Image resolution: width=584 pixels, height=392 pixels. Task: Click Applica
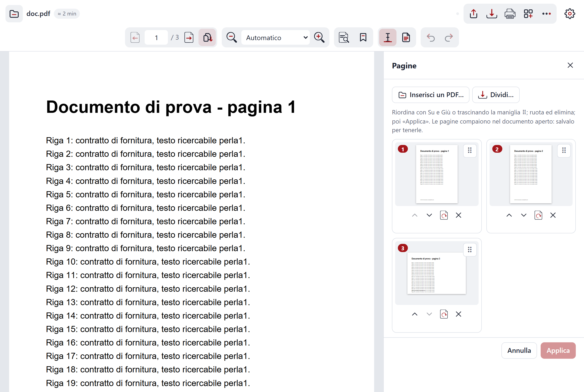[x=558, y=351]
